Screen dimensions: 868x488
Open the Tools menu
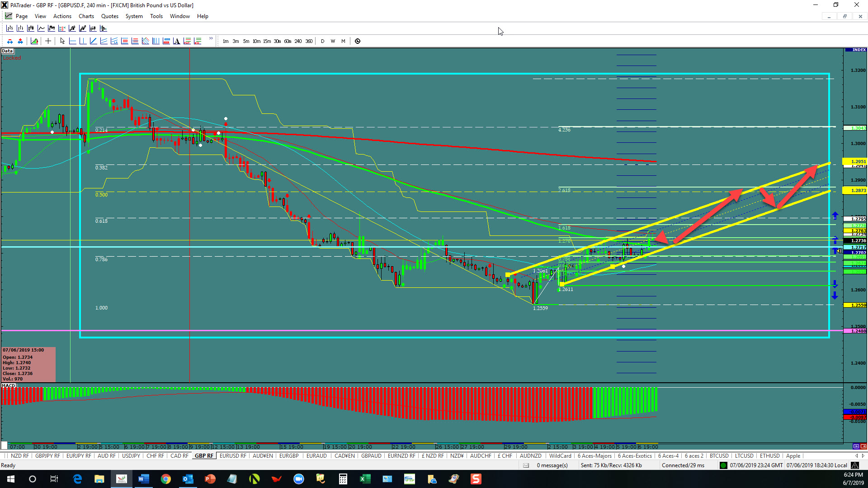[156, 16]
